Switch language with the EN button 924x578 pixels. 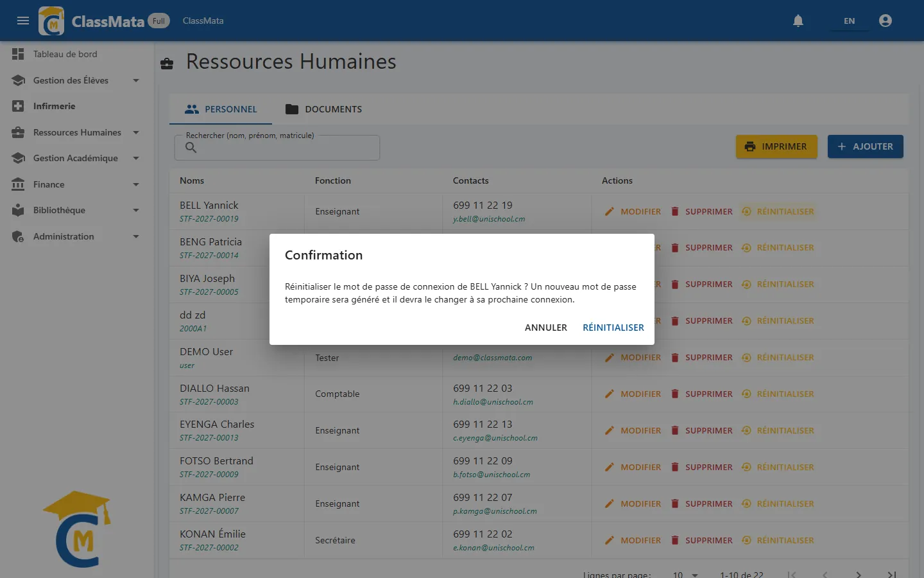(849, 21)
